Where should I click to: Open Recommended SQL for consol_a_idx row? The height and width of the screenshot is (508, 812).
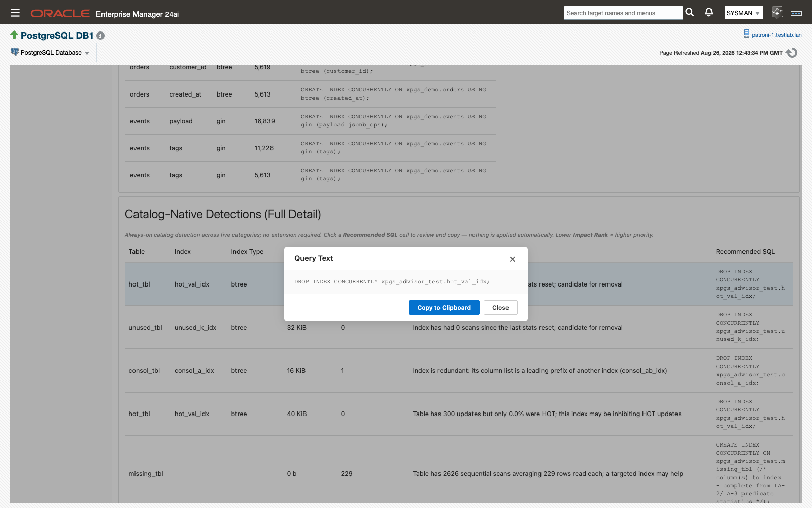750,370
